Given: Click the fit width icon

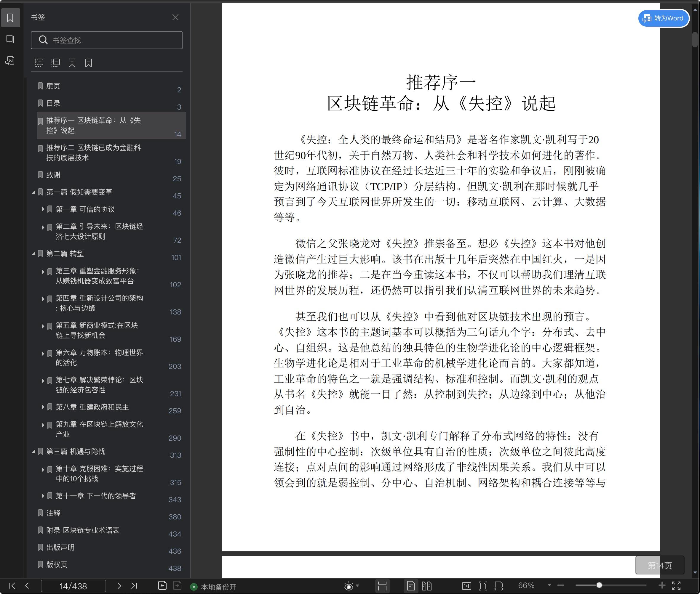Looking at the screenshot, I should tap(499, 586).
